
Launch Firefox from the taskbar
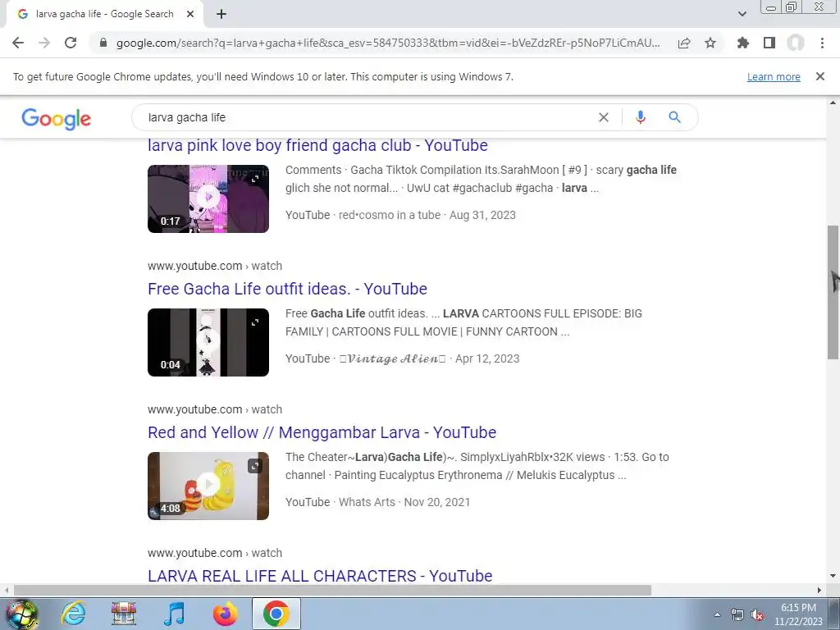tap(225, 614)
